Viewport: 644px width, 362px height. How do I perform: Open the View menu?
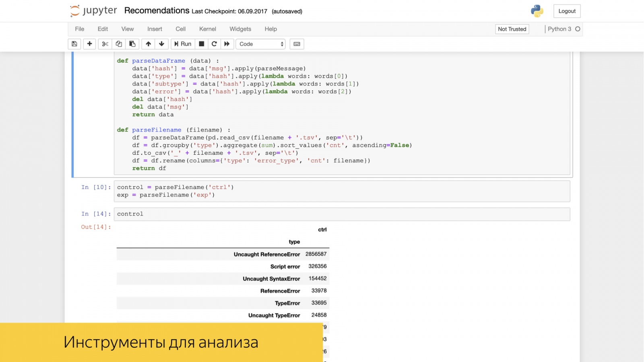pyautogui.click(x=128, y=29)
